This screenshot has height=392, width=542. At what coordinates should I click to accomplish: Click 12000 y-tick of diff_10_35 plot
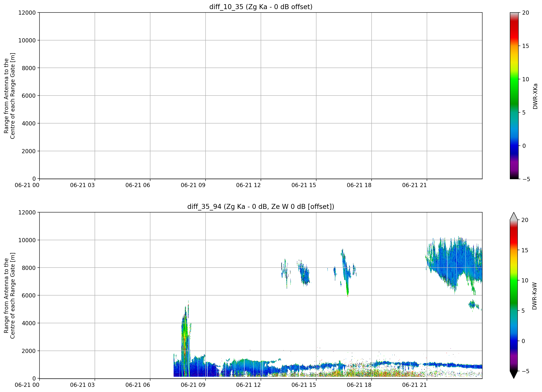pyautogui.click(x=27, y=13)
